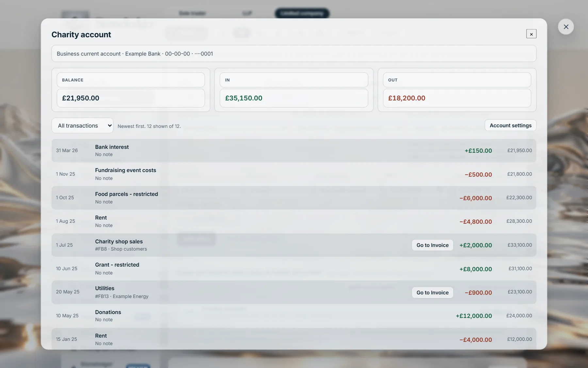Click the OUT total £18,200.00
This screenshot has height=368, width=588.
[407, 98]
